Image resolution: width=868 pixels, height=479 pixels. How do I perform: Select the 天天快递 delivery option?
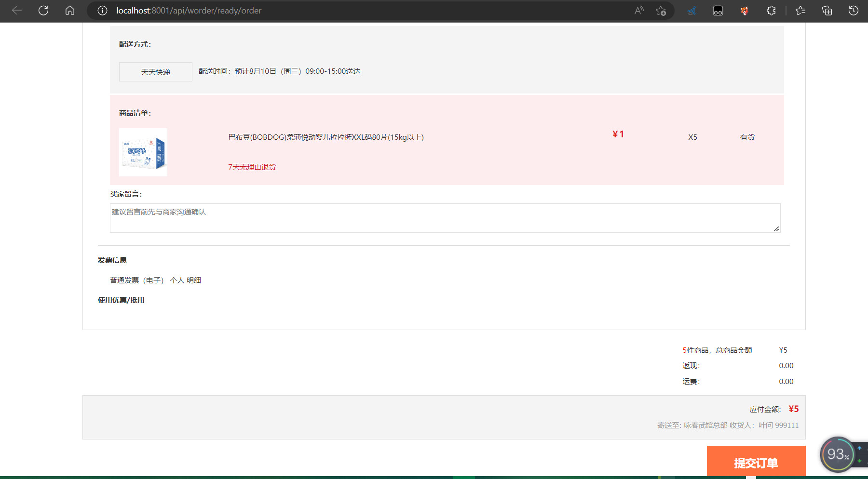[155, 71]
